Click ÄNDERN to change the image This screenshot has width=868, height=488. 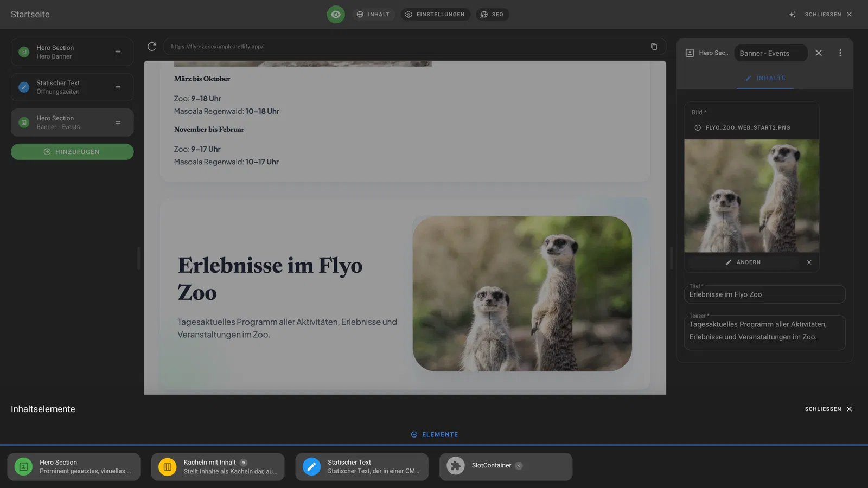tap(743, 262)
